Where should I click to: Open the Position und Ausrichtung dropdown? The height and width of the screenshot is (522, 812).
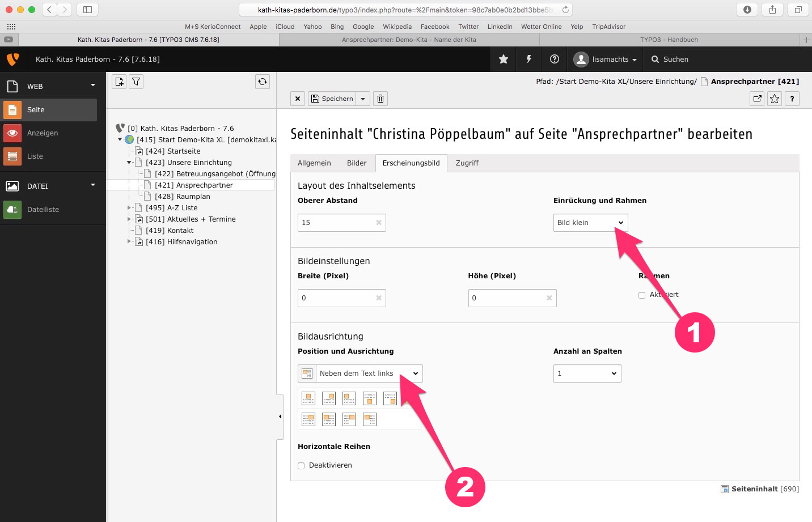click(369, 374)
